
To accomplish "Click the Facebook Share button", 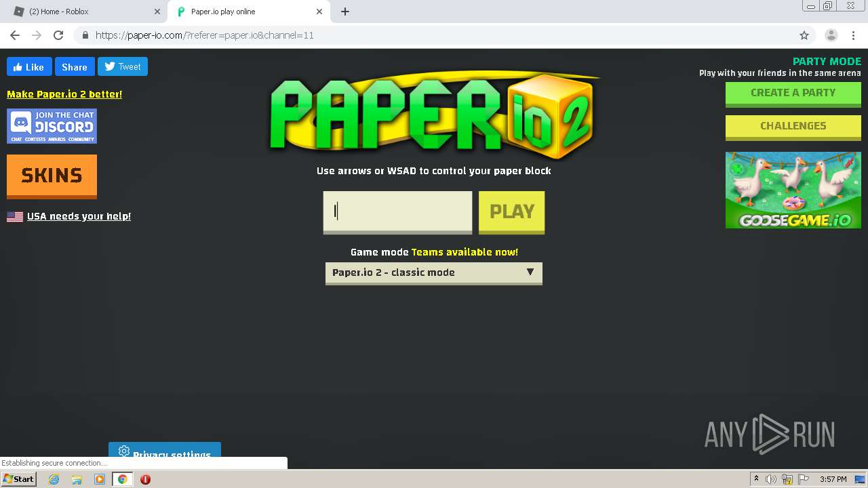I will click(75, 66).
